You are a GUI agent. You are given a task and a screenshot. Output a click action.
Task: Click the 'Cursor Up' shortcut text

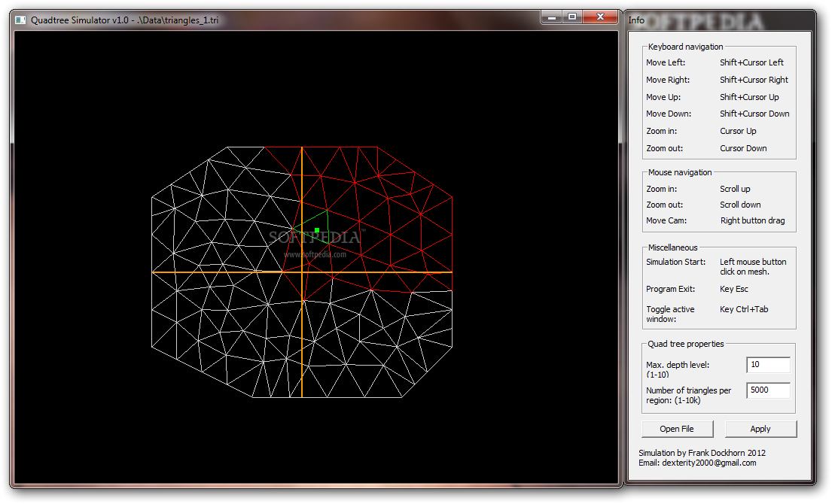tap(738, 132)
